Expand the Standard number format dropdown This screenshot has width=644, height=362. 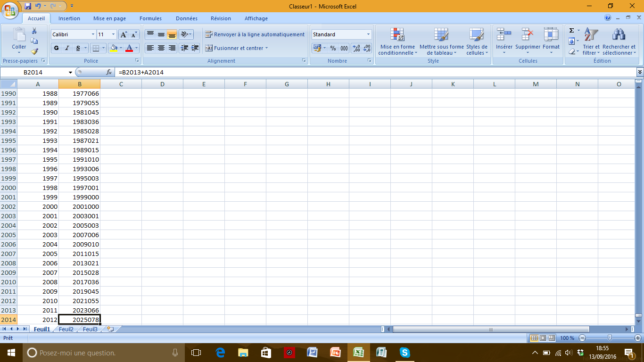coord(368,34)
